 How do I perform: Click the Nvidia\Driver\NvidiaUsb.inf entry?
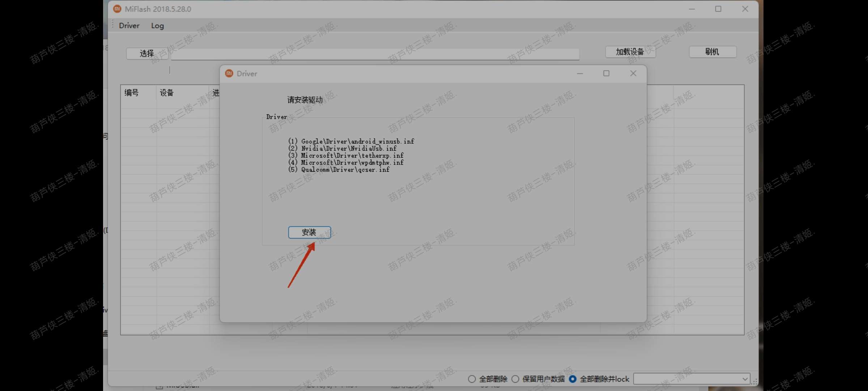342,148
